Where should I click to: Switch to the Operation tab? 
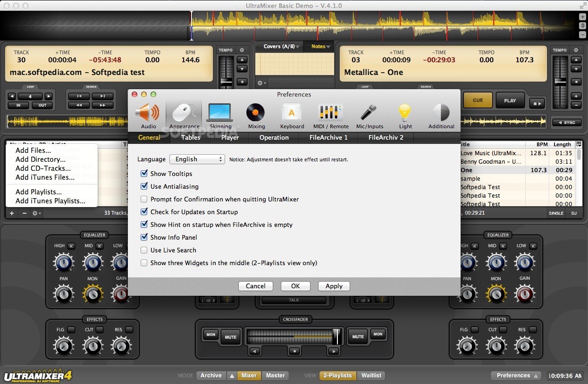click(274, 137)
